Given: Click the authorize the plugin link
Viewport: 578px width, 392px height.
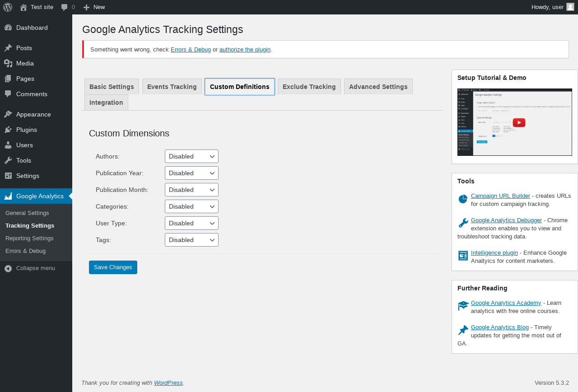Looking at the screenshot, I should [245, 50].
